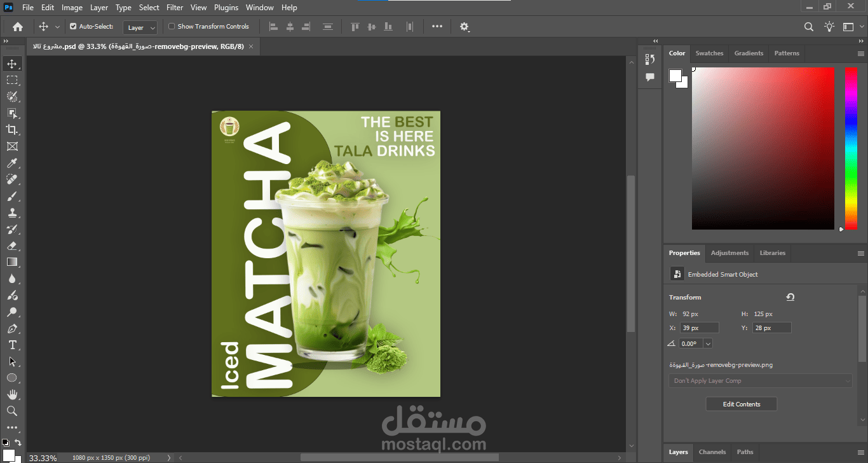Select the Rectangular Marquee tool

[11, 80]
